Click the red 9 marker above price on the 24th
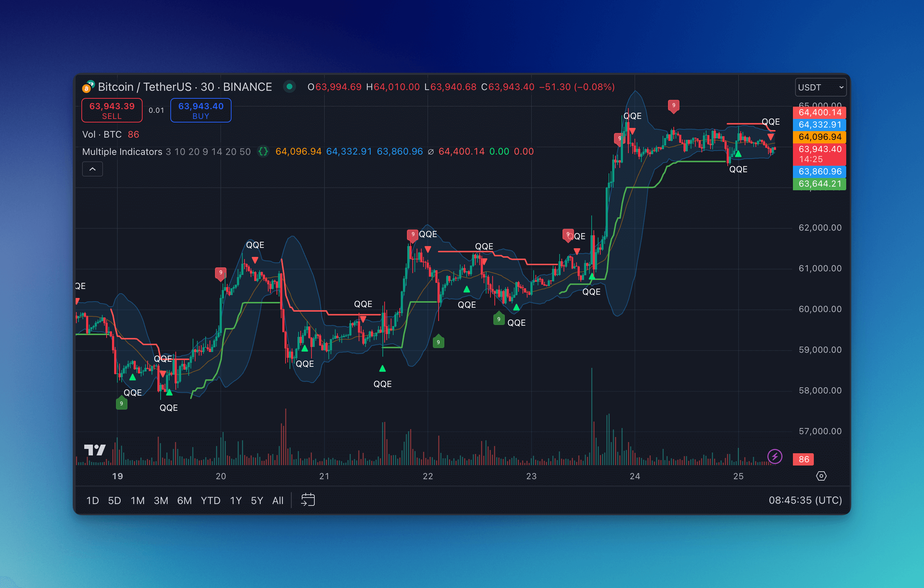 (x=673, y=106)
